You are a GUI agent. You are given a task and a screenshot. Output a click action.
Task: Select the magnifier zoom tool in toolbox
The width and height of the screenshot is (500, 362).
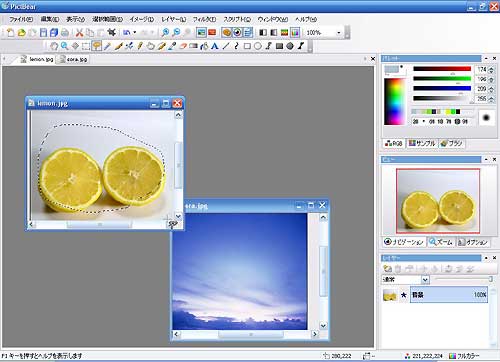point(65,46)
